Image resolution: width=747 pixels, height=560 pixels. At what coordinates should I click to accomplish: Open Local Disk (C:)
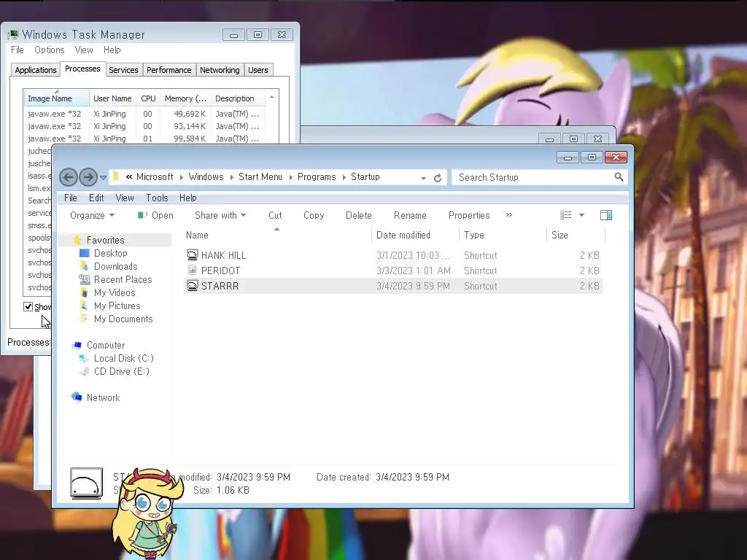[x=123, y=358]
